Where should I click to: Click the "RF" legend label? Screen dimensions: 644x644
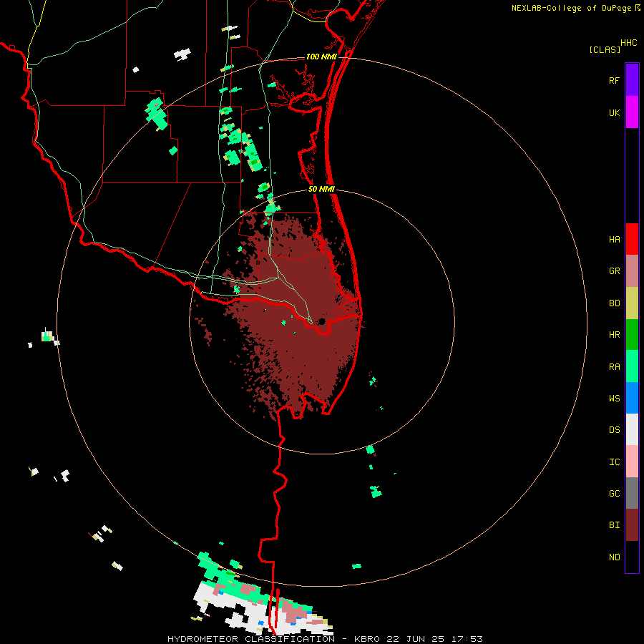[614, 80]
